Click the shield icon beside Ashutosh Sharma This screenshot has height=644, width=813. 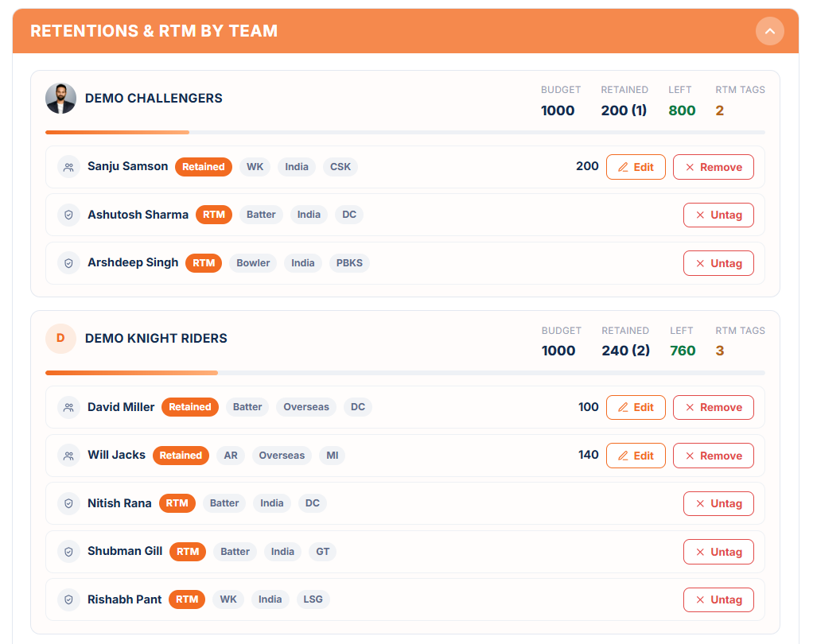tap(68, 215)
